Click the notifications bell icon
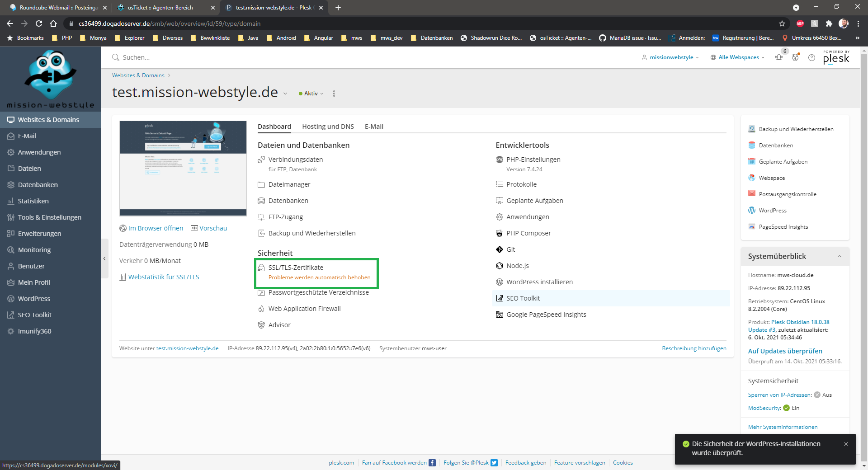Screen dimensions: 868x470 point(778,57)
